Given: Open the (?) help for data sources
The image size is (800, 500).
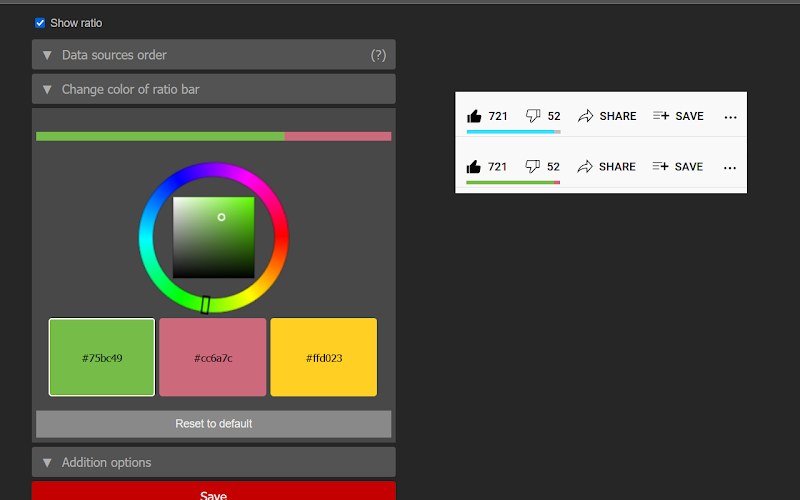Looking at the screenshot, I should point(378,55).
